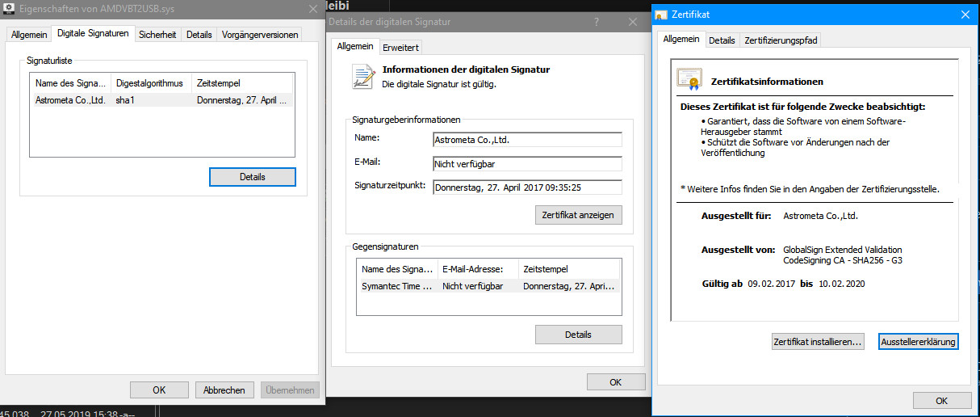
Task: Click Zeitstempel column header in Gegensignaturen
Action: point(569,269)
